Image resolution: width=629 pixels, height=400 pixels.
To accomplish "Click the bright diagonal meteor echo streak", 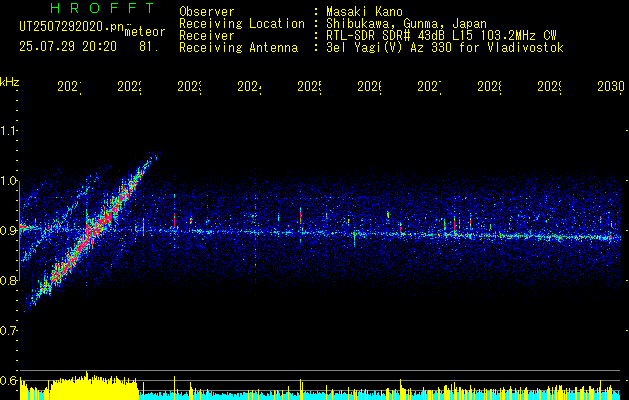I will tap(94, 229).
